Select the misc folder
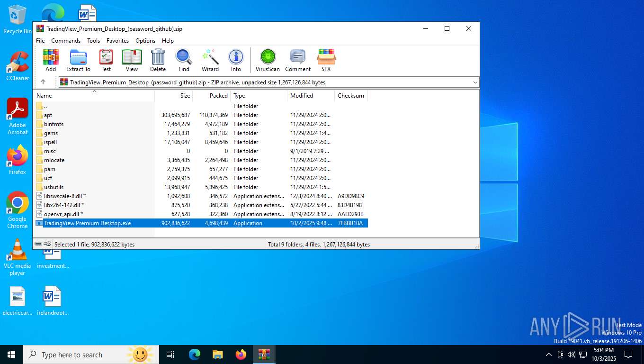Screen dimensions: 644x364 [201, 151]
